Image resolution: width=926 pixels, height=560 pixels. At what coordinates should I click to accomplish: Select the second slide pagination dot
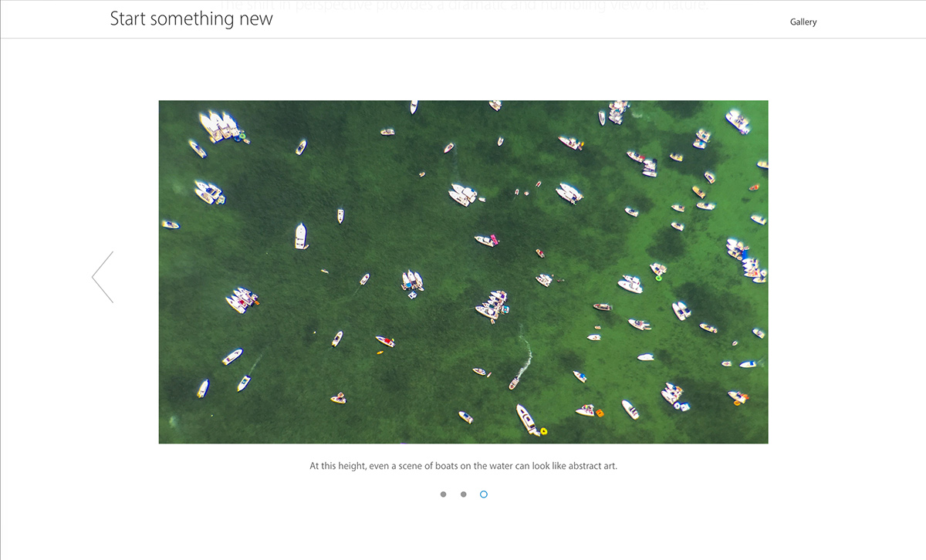coord(463,494)
